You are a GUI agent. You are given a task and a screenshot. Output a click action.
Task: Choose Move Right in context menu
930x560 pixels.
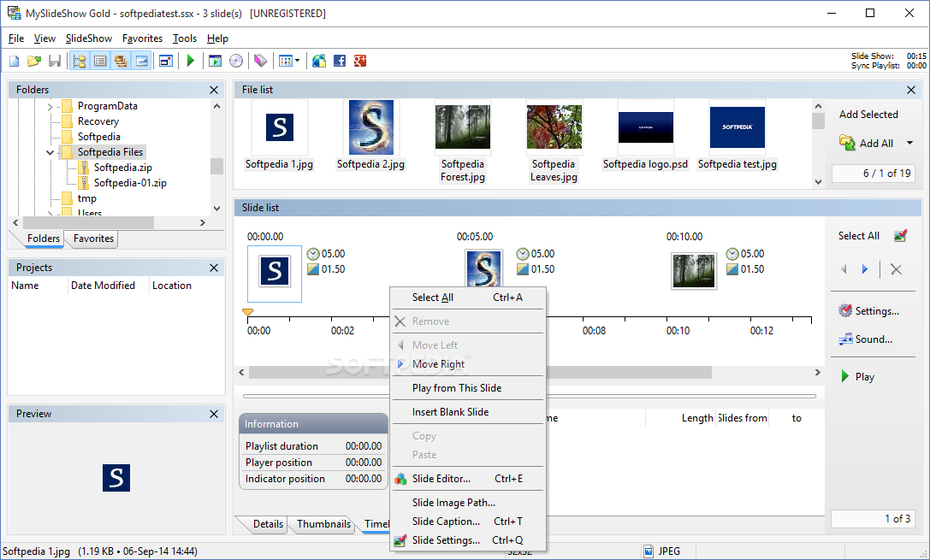point(467,364)
